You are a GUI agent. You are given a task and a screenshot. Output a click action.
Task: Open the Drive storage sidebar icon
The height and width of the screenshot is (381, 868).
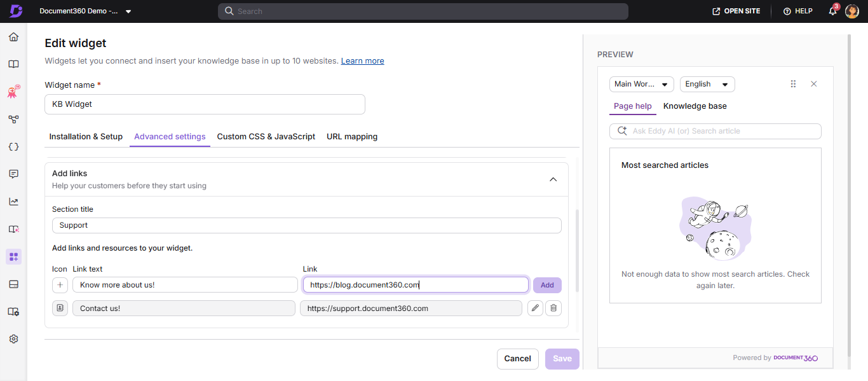click(x=13, y=284)
